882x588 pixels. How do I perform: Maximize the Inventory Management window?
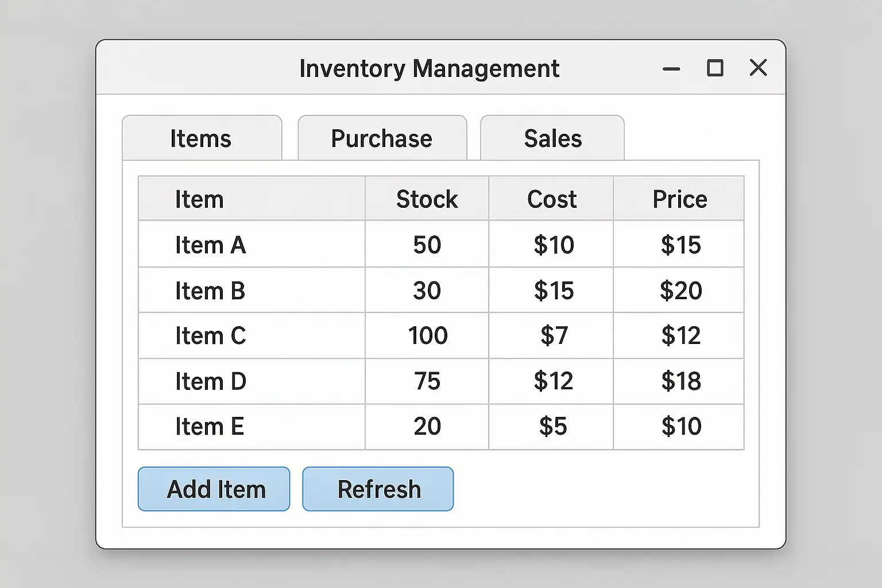pyautogui.click(x=715, y=68)
